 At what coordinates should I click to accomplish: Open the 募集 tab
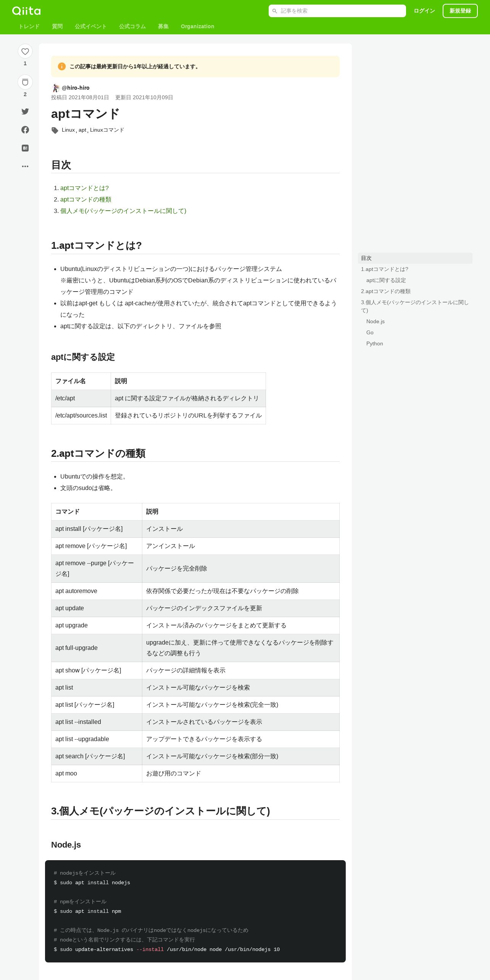tap(163, 26)
